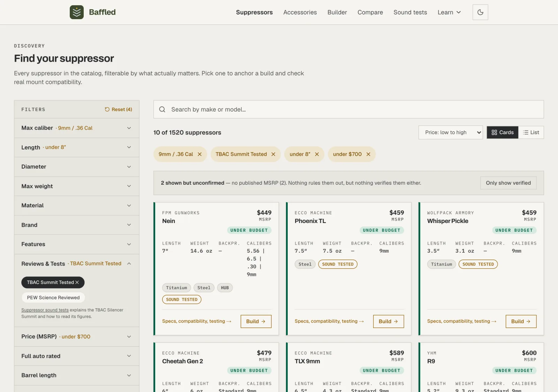Go to Suppressors in the navigation
Screen dimensions: 558x392
[254, 12]
